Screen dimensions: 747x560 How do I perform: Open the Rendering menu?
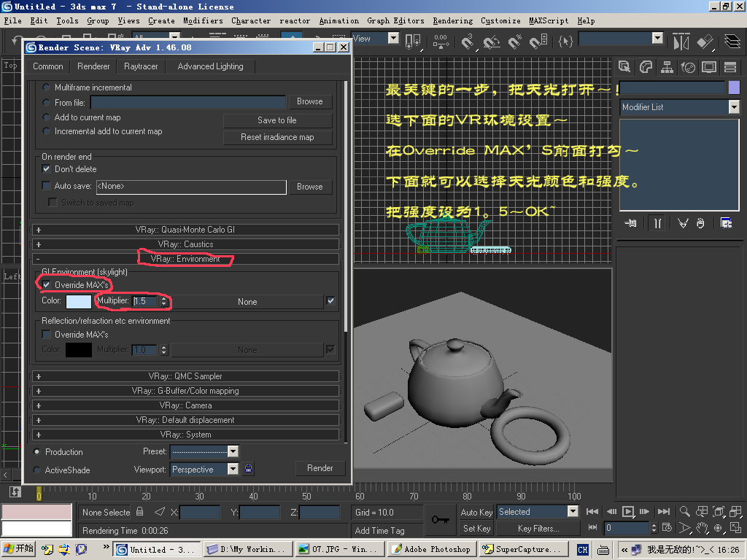tap(452, 21)
